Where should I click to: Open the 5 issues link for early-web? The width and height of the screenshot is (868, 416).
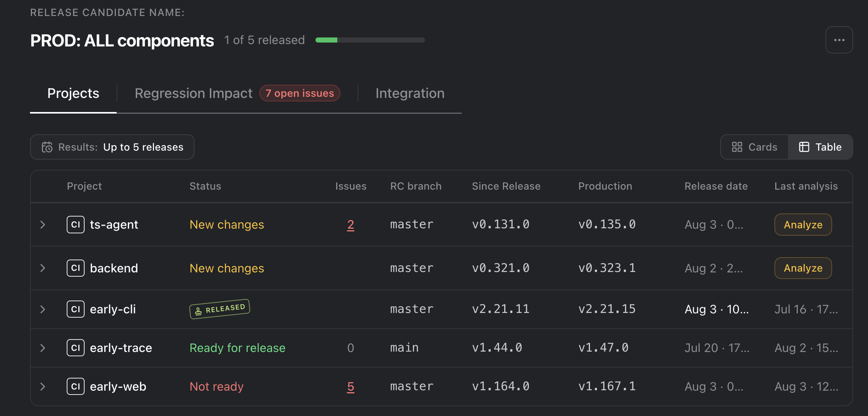coord(351,387)
